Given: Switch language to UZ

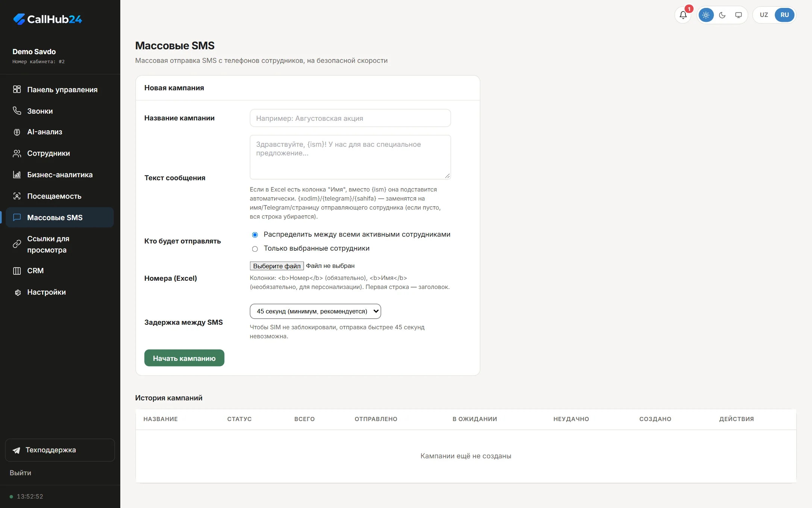Looking at the screenshot, I should 764,15.
